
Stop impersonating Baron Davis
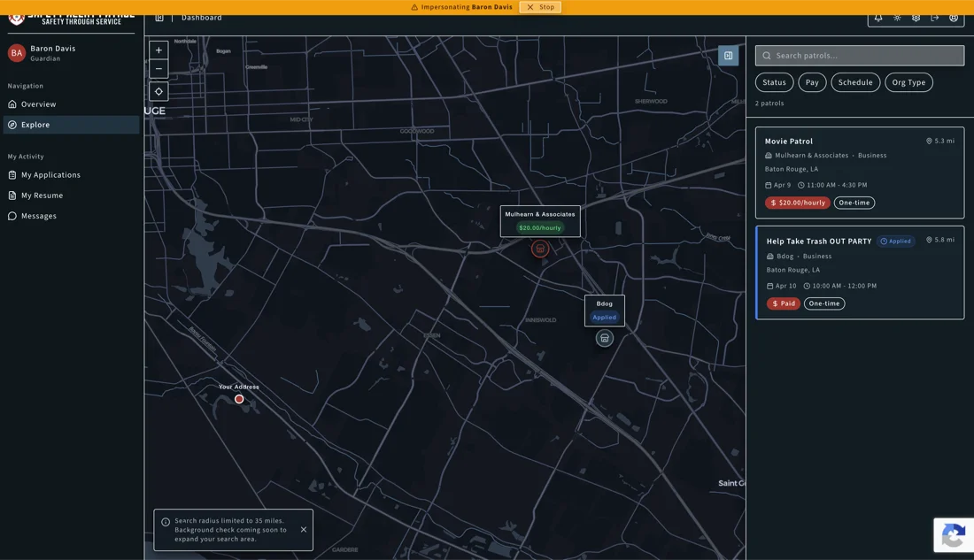pyautogui.click(x=540, y=7)
